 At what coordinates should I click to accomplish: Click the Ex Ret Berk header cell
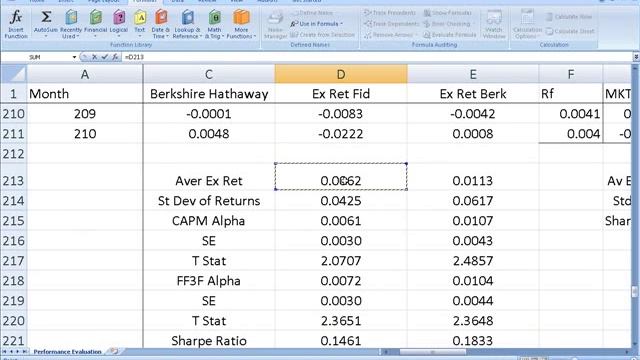coord(473,93)
